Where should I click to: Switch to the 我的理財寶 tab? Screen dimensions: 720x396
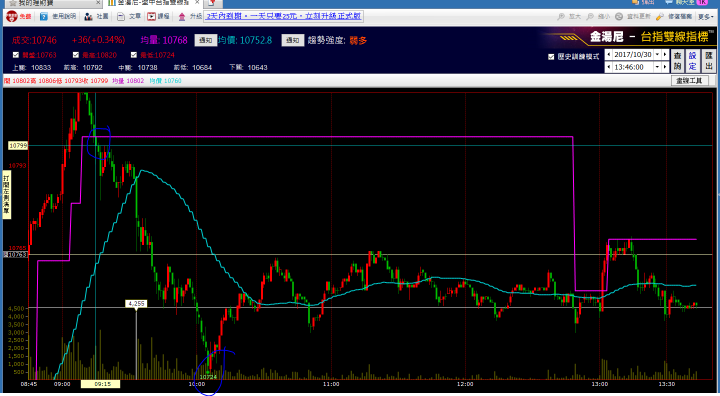pos(36,3)
